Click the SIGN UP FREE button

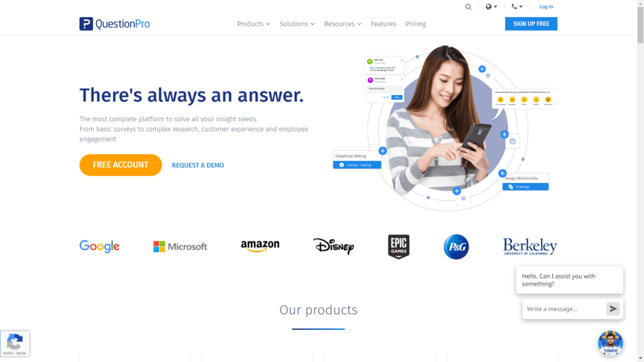[x=531, y=24]
